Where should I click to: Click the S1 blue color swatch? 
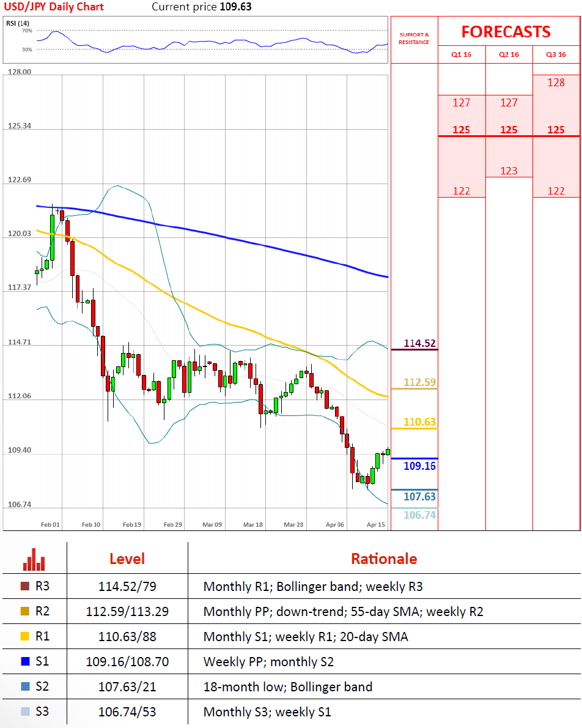(25, 661)
